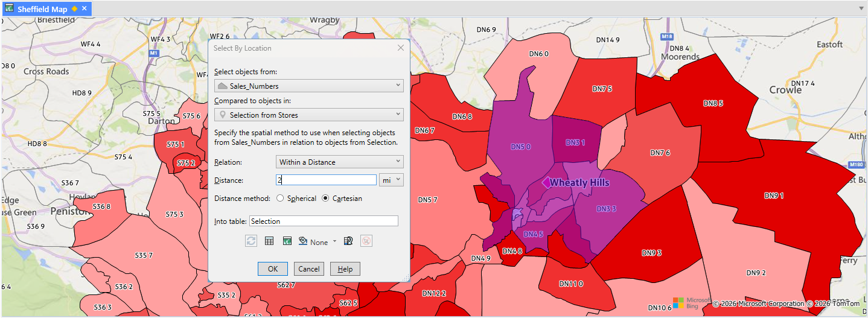Image resolution: width=868 pixels, height=318 pixels.
Task: Open the document tabs list arrow
Action: [861, 8]
